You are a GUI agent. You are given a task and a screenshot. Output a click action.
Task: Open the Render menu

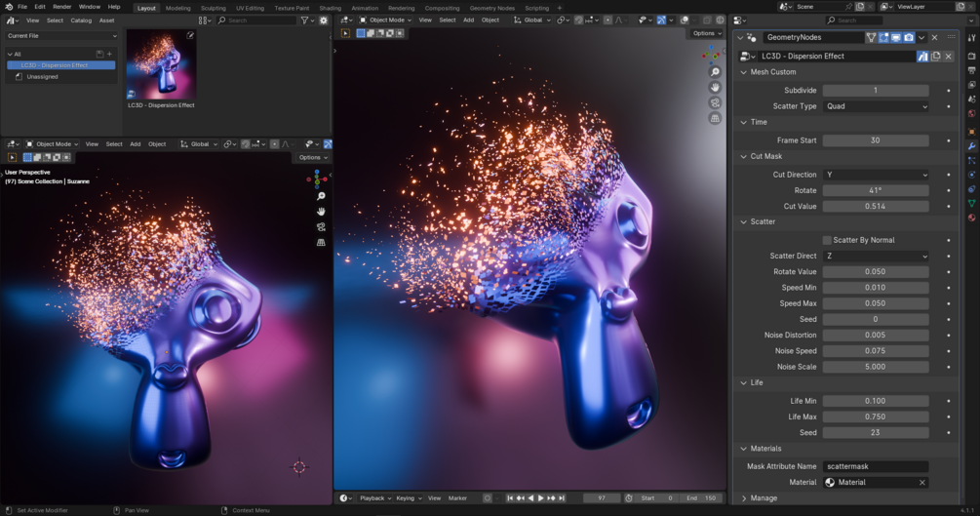click(x=61, y=7)
